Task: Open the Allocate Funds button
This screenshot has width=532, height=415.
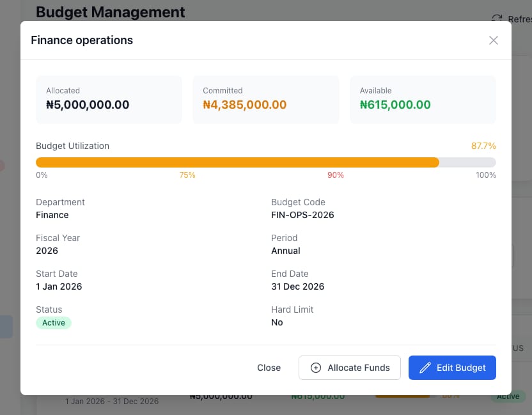Action: point(350,368)
